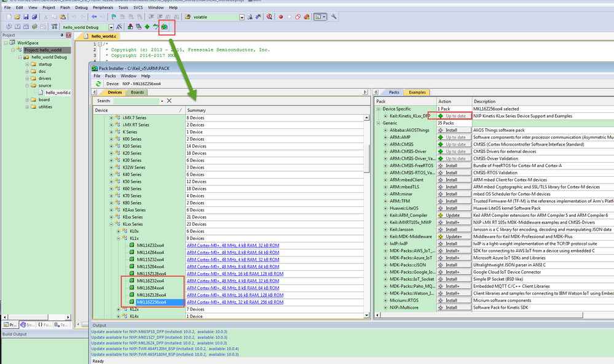Open Manage Project Items icon

pyautogui.click(x=130, y=26)
